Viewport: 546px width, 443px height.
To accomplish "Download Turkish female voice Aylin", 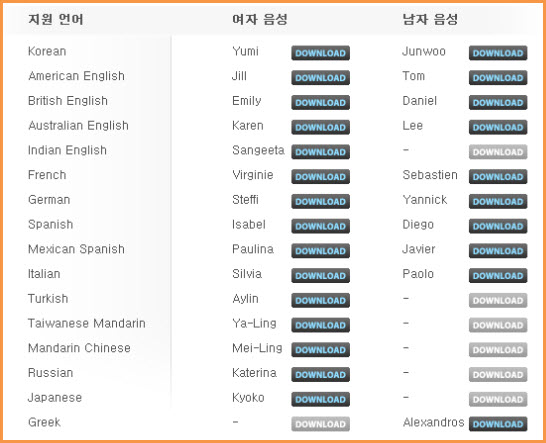I will [320, 300].
